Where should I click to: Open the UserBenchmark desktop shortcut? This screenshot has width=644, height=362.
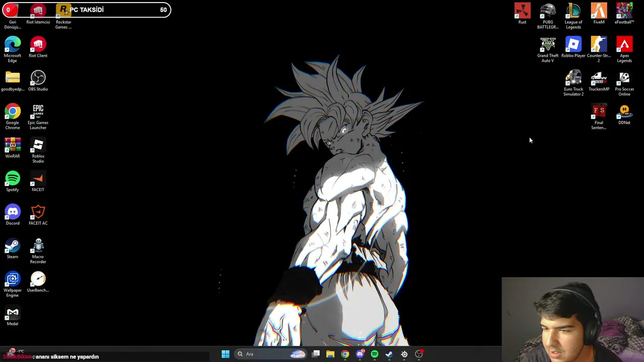(x=38, y=282)
